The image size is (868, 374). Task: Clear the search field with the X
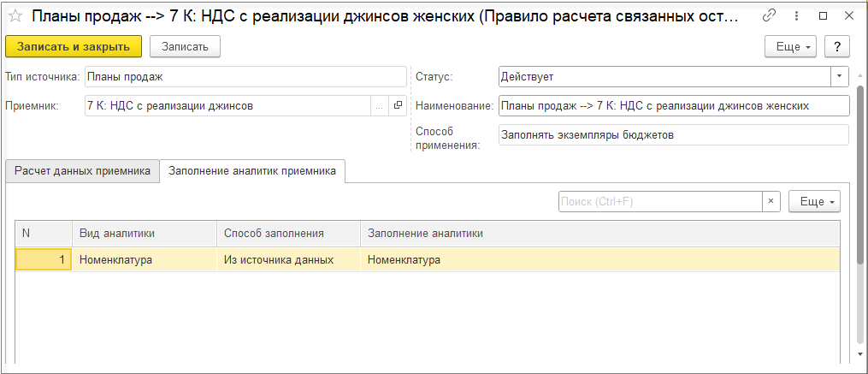click(771, 201)
